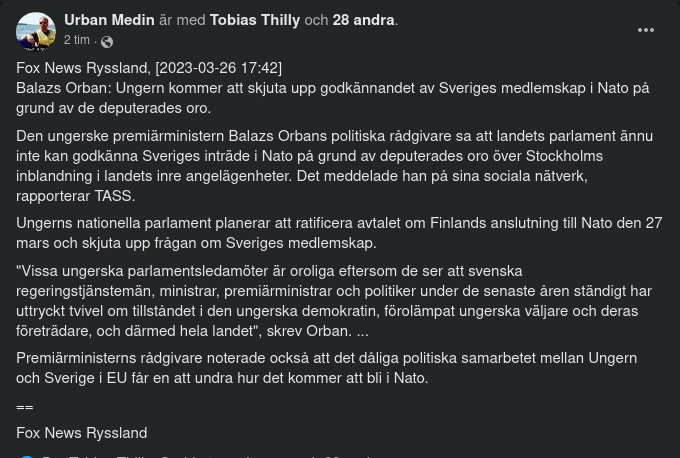Click the ellipsis after "skrev Orban."

point(362,331)
